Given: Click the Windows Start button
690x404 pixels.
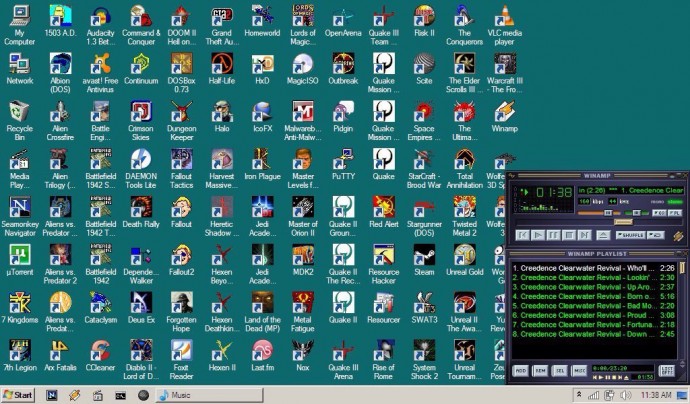Looking at the screenshot, I should click(x=18, y=395).
